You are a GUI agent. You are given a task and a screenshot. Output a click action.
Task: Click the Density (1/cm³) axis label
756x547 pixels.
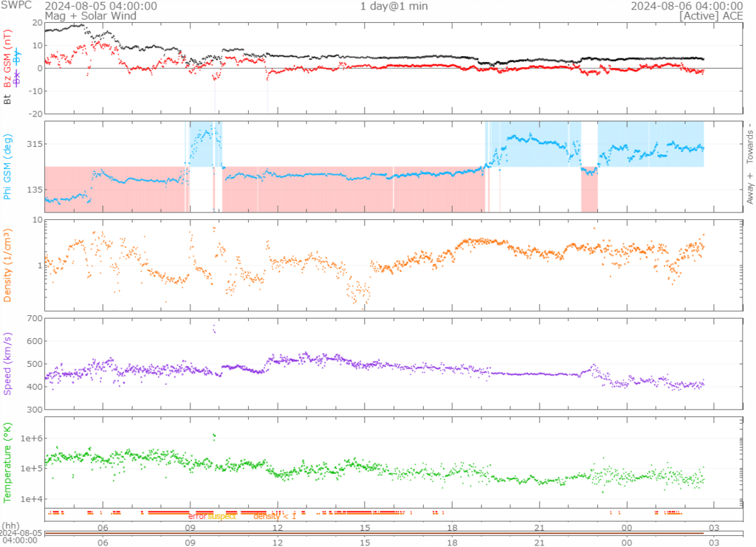pyautogui.click(x=7, y=266)
